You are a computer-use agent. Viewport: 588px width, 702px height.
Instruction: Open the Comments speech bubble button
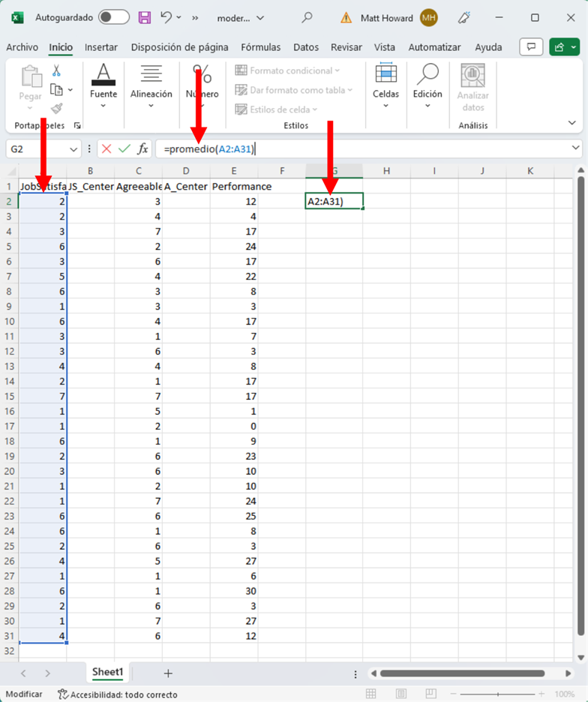[x=531, y=47]
